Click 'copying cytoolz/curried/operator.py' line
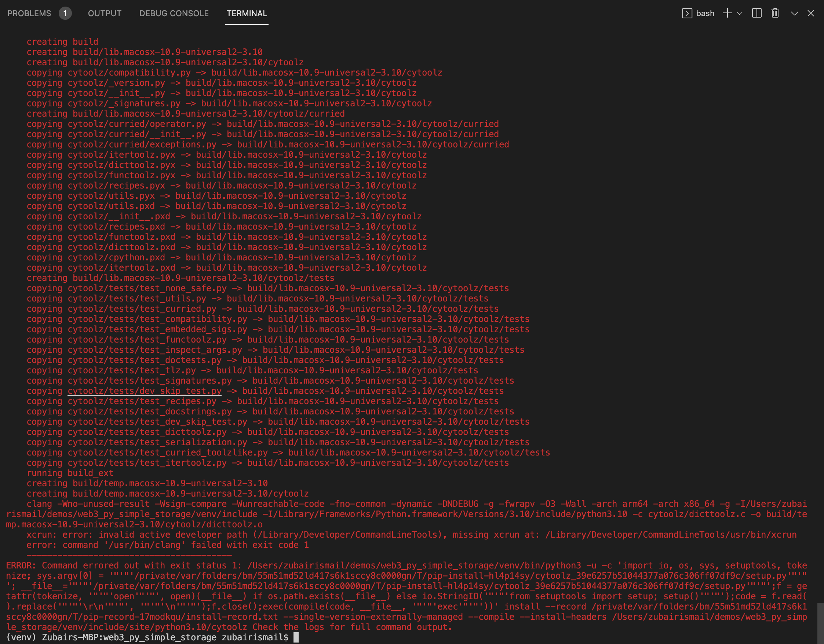Screen dimensions: 824x644 click(263, 124)
